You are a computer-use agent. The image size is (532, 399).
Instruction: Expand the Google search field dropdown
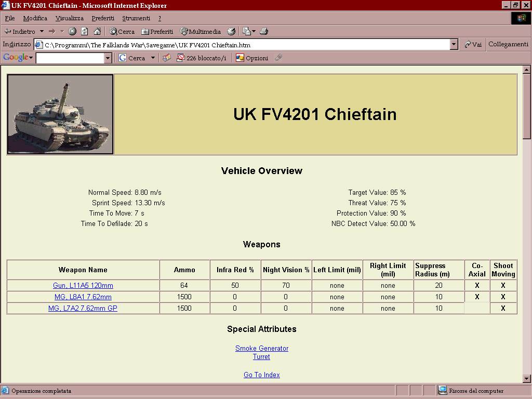(x=108, y=58)
